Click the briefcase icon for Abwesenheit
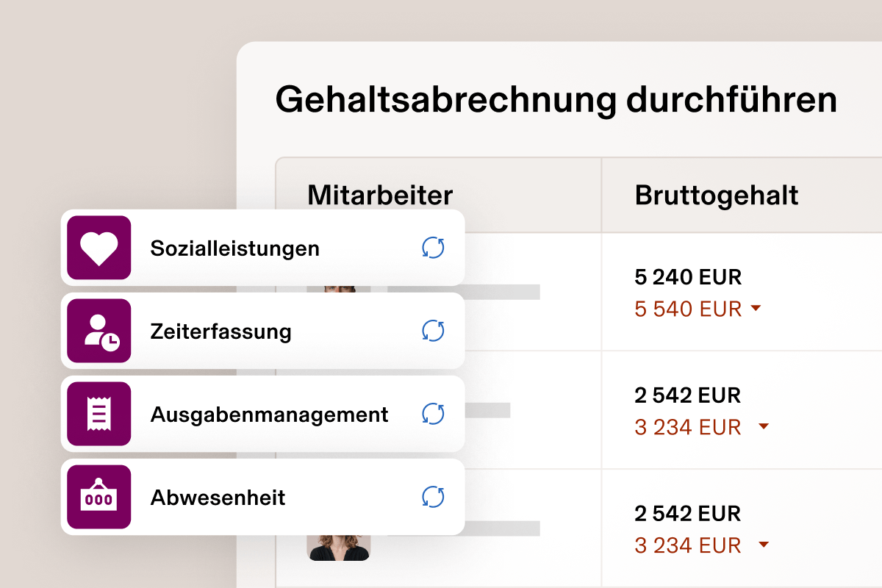This screenshot has width=882, height=588. point(98,497)
